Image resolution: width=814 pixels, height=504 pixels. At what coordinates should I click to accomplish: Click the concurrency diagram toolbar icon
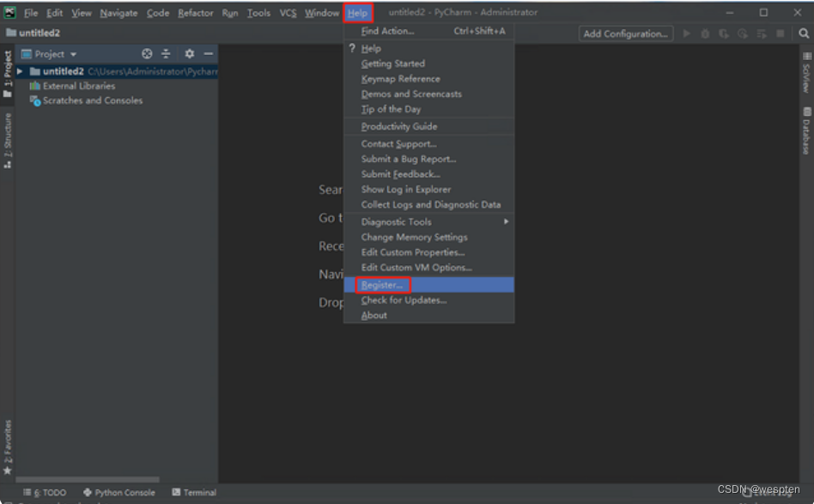tap(762, 33)
